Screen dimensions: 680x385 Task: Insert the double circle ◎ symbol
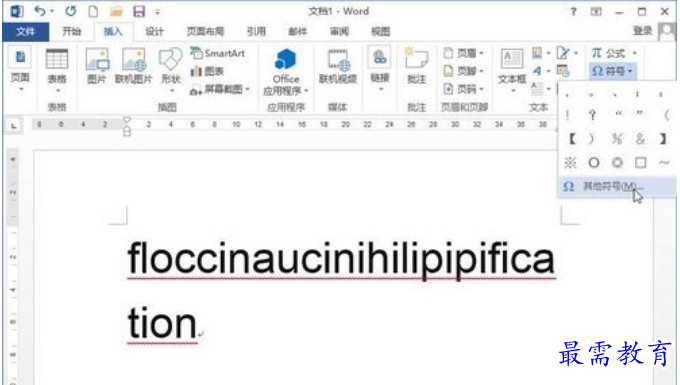click(617, 163)
